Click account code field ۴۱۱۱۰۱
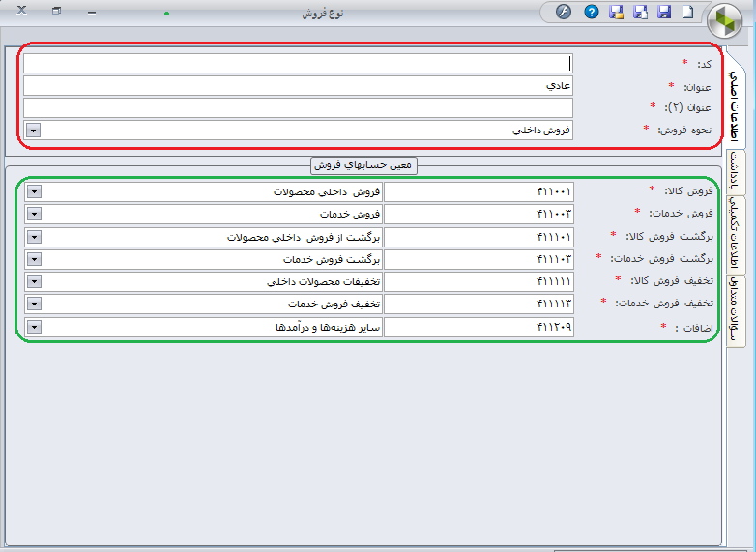 click(479, 237)
